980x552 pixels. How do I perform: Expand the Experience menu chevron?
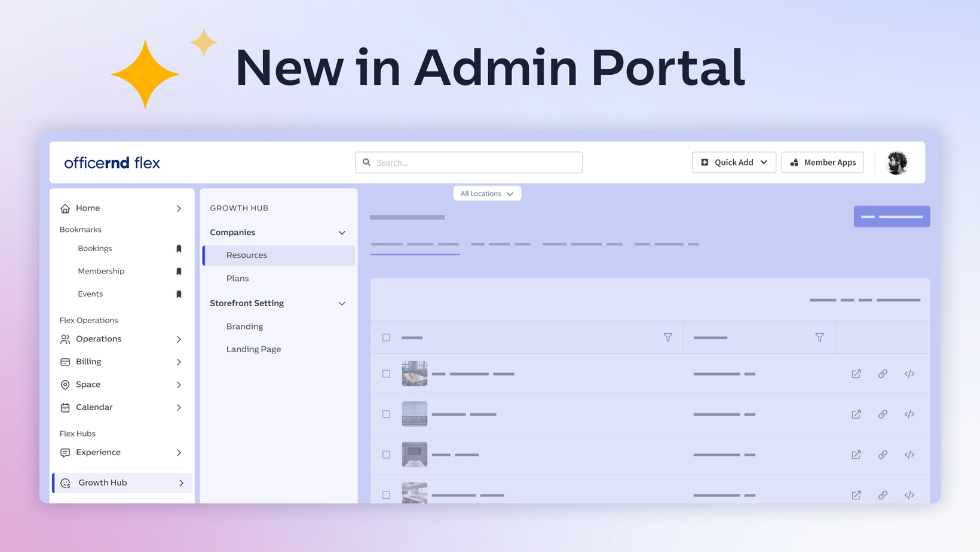click(179, 453)
